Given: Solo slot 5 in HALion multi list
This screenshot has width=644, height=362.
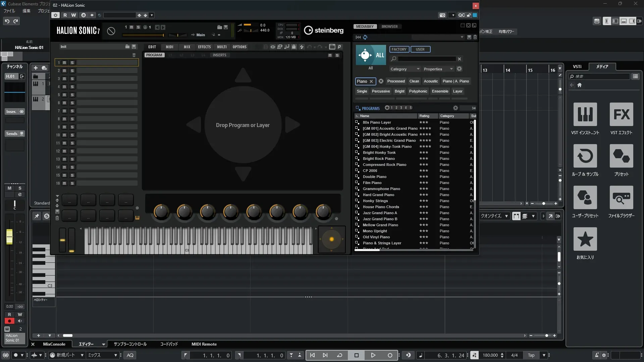Looking at the screenshot, I should [72, 95].
